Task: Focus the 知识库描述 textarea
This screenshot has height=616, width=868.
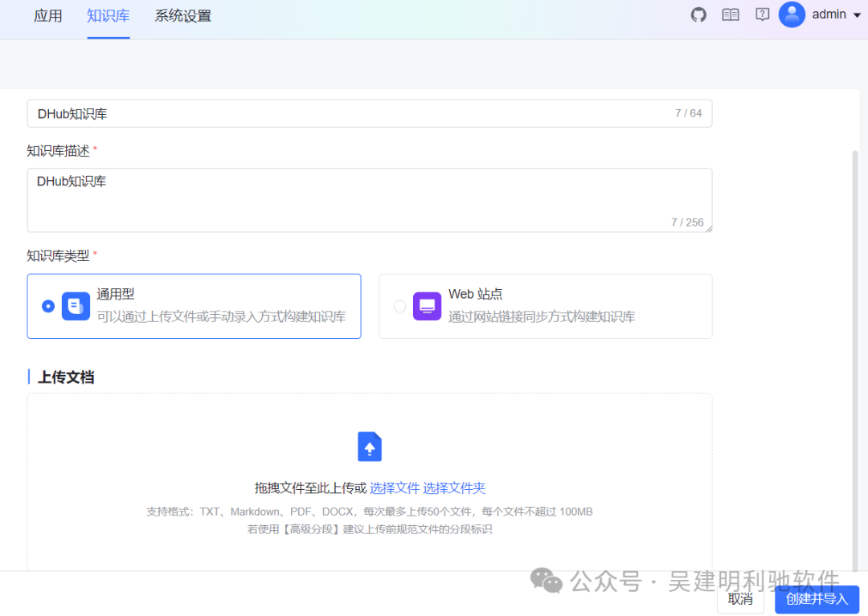Action: pos(369,200)
